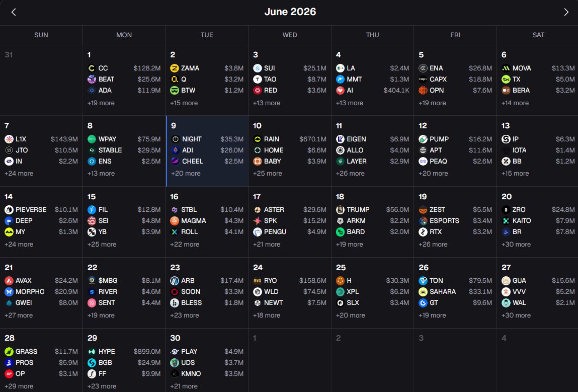Click the CC token icon on June 1
This screenshot has width=578, height=392.
pos(92,68)
